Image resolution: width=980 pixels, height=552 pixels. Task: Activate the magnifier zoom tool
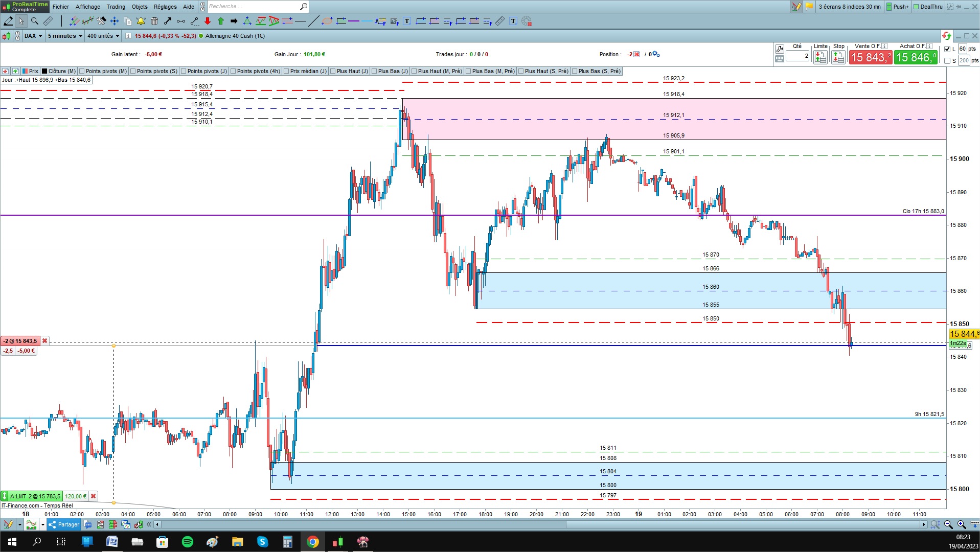(x=35, y=21)
